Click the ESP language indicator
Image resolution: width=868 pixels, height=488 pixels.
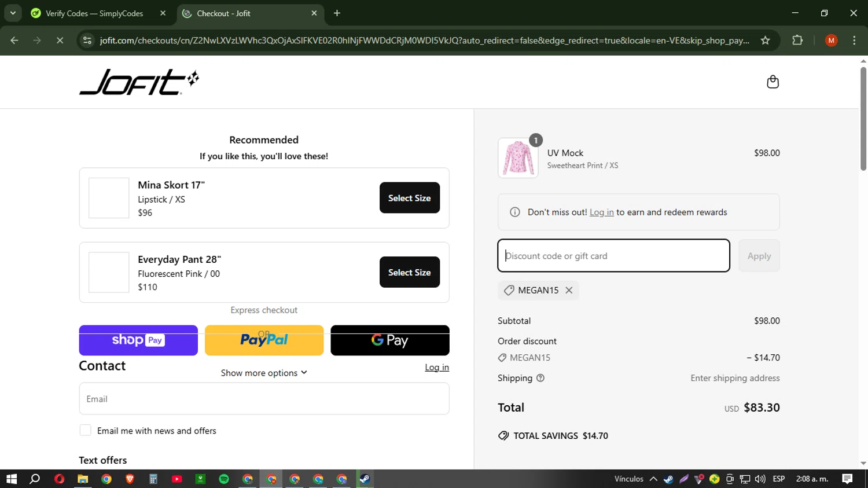pos(779,479)
